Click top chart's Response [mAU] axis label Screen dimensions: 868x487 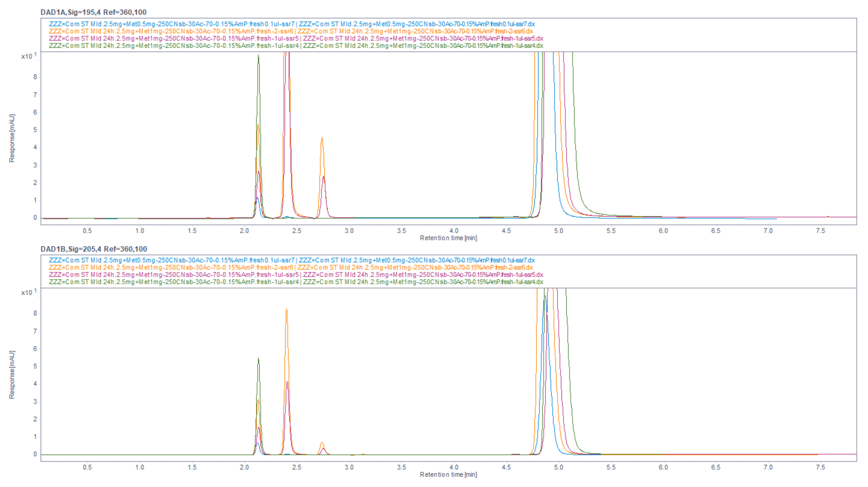(x=12, y=138)
